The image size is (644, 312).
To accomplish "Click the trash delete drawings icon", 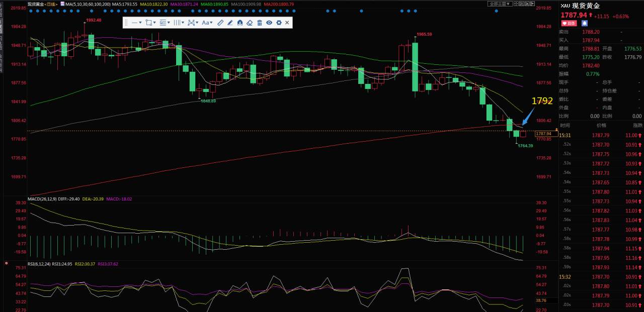I will 260,23.
